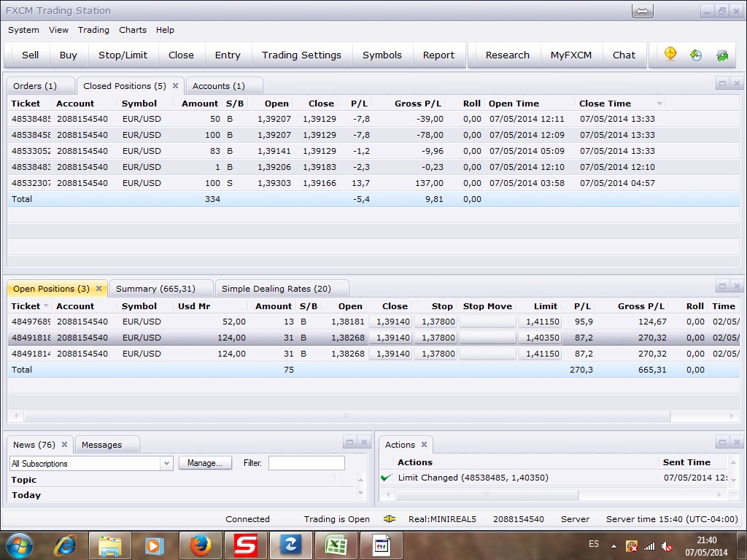Open the Close Time column sort arrow
The width and height of the screenshot is (747, 560).
(x=659, y=104)
